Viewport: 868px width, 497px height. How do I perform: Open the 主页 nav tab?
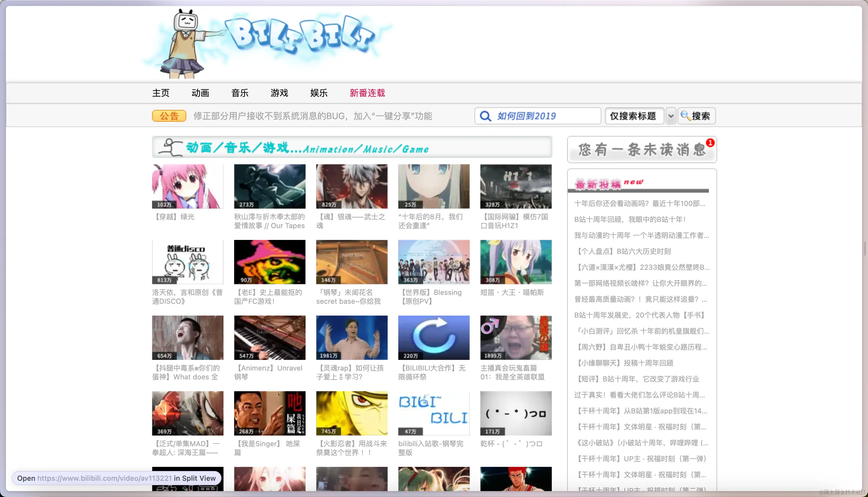[x=161, y=93]
